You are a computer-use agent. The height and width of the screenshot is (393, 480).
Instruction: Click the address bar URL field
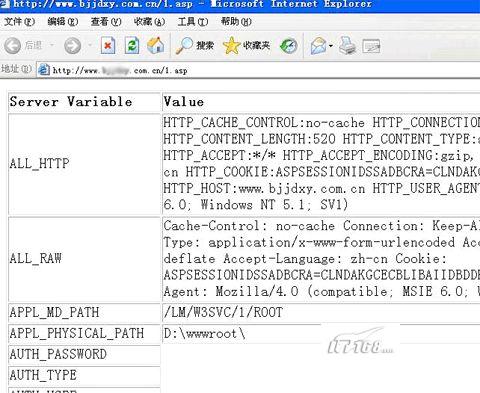(x=258, y=70)
